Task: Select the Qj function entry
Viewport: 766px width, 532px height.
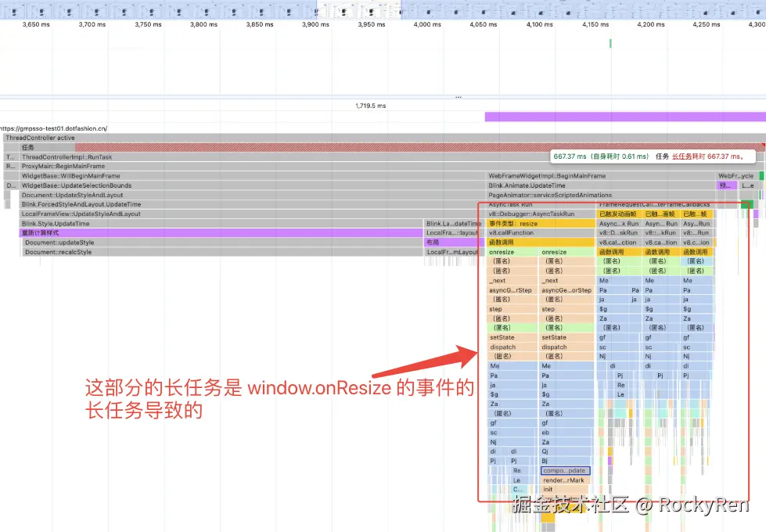Action: (566, 451)
